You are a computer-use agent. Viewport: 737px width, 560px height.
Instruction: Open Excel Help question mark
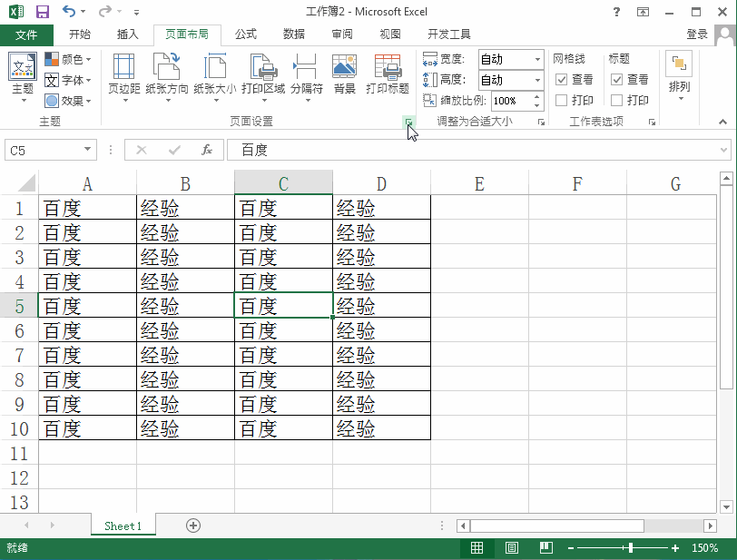(616, 12)
